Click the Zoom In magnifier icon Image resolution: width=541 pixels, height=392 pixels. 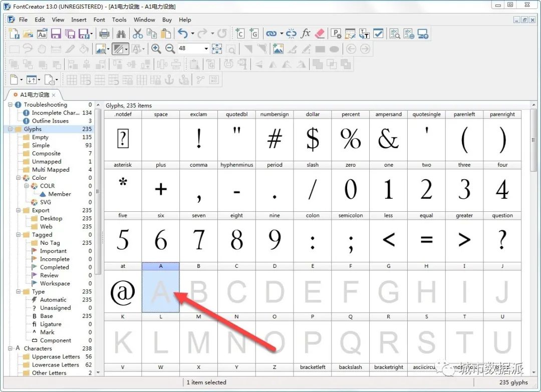click(x=156, y=49)
